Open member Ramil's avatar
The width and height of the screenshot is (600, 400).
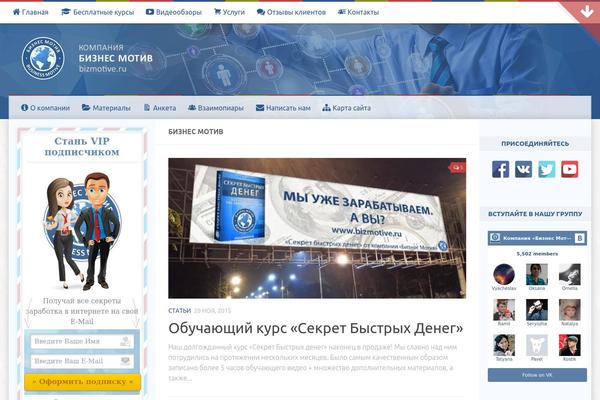pyautogui.click(x=504, y=310)
